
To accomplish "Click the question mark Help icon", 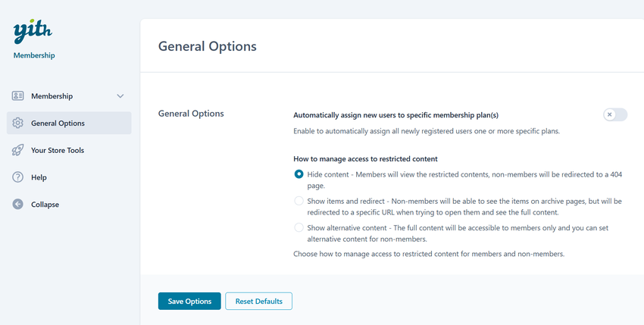I will pyautogui.click(x=18, y=177).
